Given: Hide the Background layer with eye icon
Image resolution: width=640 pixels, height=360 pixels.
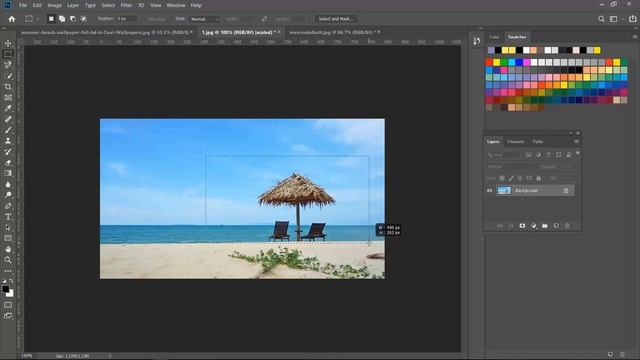Looking at the screenshot, I should [x=489, y=191].
